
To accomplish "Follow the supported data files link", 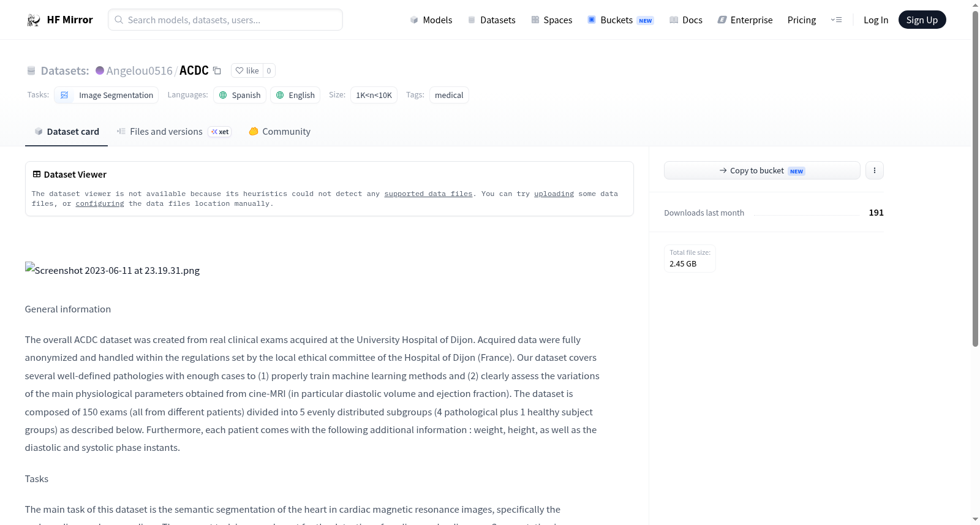I will [428, 194].
